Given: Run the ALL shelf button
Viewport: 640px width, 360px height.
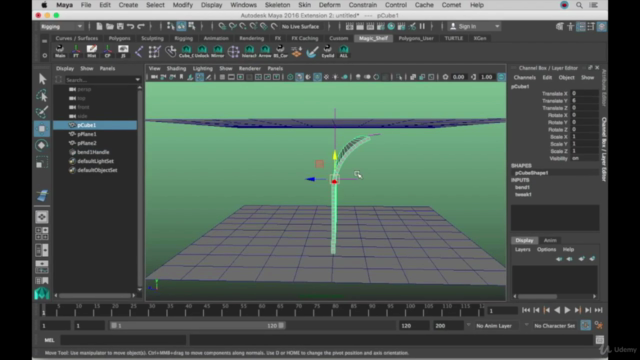Looking at the screenshot, I should pos(344,51).
